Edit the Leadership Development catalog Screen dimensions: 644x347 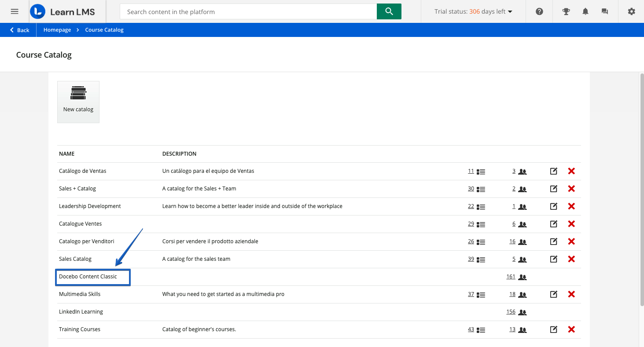pos(553,206)
